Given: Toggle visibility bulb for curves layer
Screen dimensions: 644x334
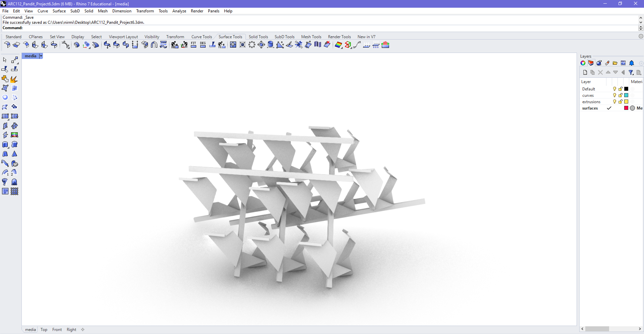Looking at the screenshot, I should (x=614, y=95).
